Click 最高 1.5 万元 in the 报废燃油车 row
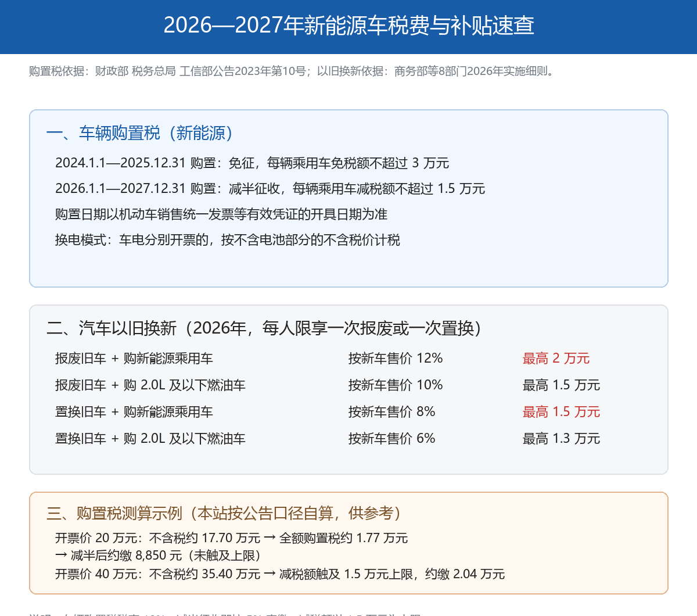The height and width of the screenshot is (616, 697). point(561,385)
